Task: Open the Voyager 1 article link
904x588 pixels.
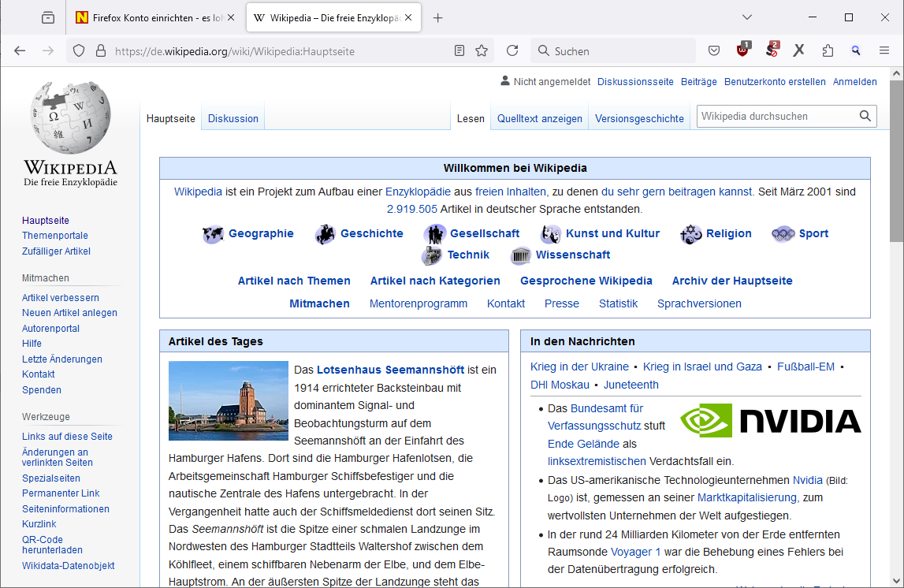Action: point(635,552)
